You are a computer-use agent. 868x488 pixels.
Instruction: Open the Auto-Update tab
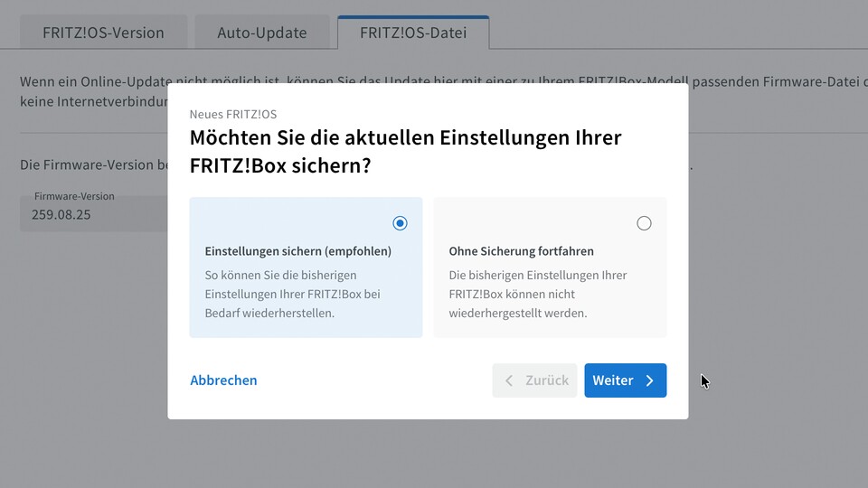pyautogui.click(x=262, y=33)
